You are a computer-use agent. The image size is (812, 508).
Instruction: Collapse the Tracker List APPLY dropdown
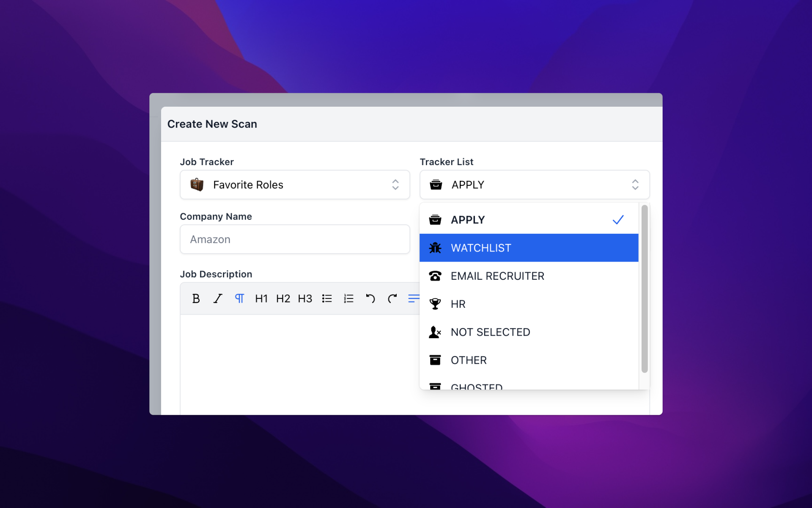click(x=534, y=185)
